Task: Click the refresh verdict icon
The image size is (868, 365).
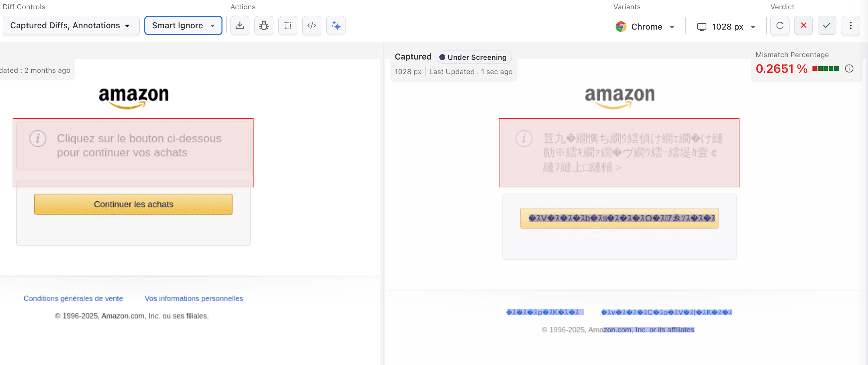Action: [780, 26]
